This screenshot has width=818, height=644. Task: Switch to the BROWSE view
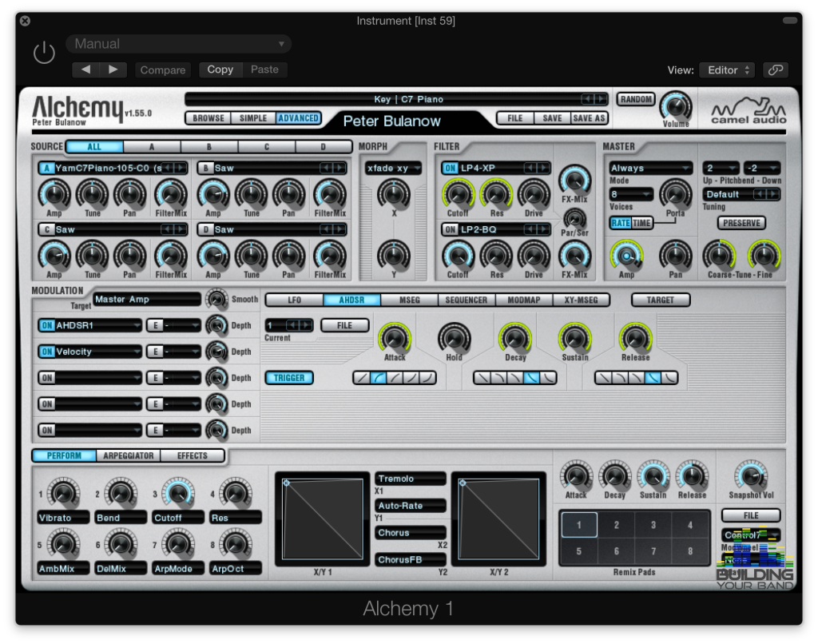208,118
